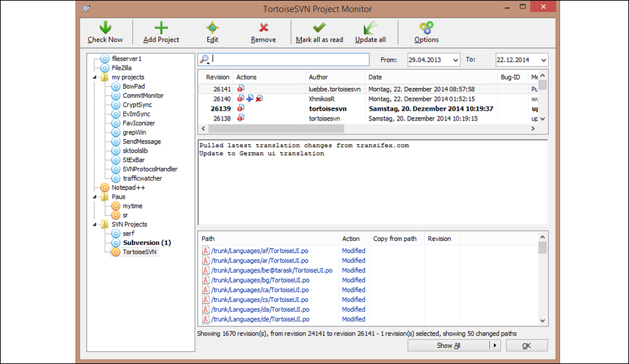629x364 pixels.
Task: Click the FileZilla project icon
Action: [x=105, y=68]
